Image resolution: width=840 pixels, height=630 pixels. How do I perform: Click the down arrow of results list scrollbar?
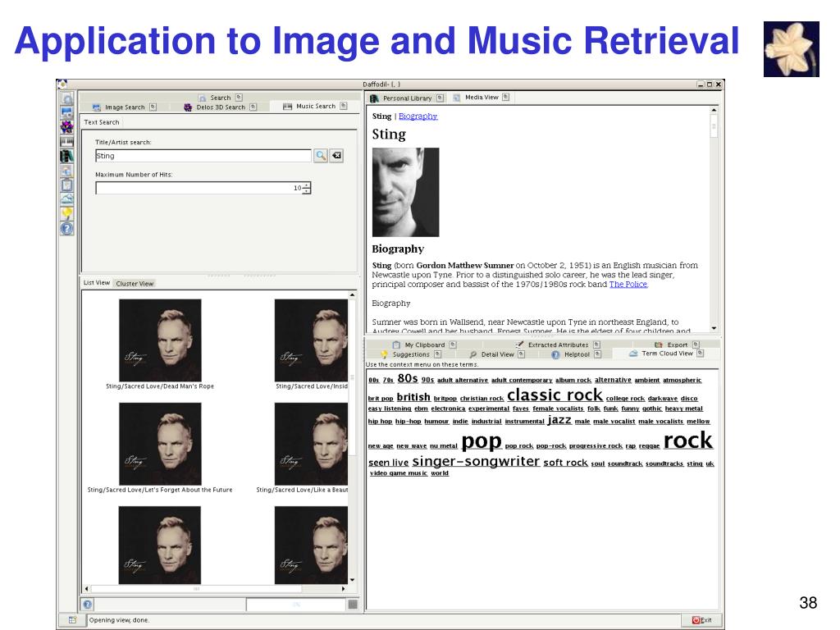pos(352,580)
